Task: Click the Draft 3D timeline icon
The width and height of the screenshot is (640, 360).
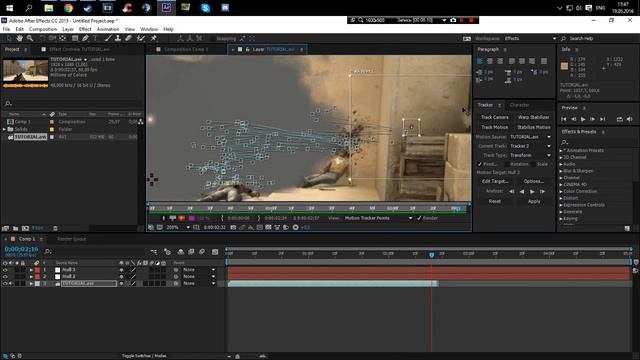Action: [x=167, y=252]
